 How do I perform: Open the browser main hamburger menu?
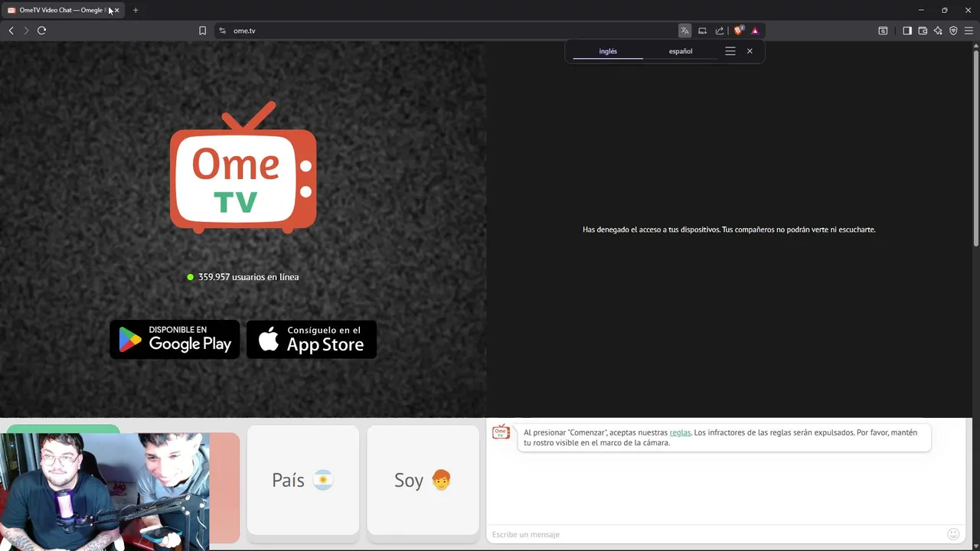coord(969,31)
